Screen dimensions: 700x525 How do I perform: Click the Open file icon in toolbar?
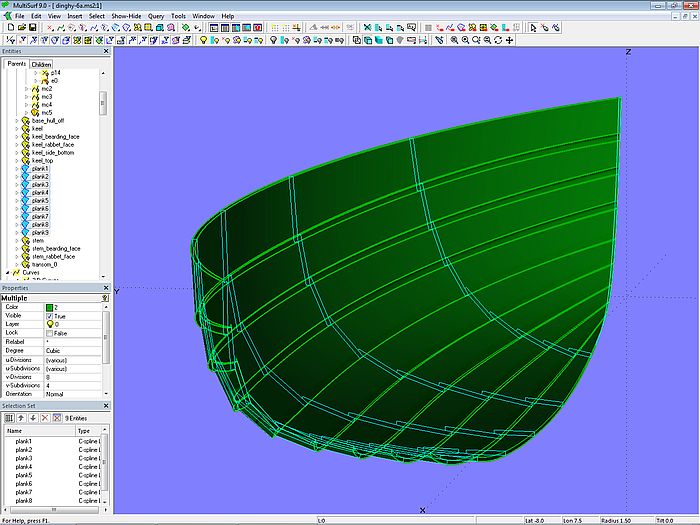[20, 28]
